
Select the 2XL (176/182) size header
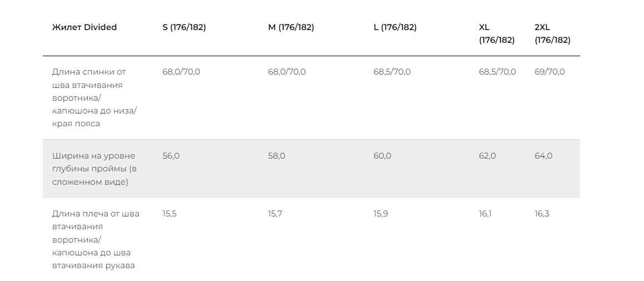click(552, 33)
